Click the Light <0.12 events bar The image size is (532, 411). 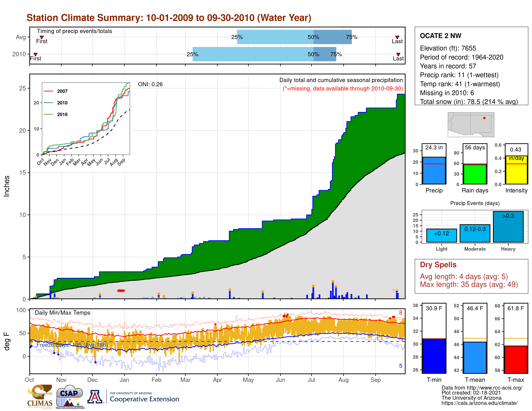[x=442, y=235]
